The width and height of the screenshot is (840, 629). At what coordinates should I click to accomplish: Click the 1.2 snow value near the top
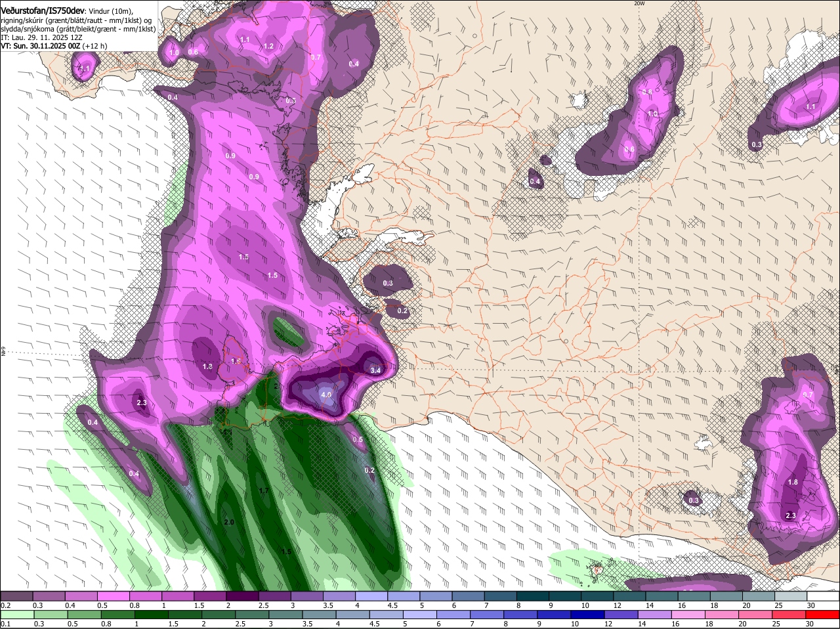tap(268, 46)
